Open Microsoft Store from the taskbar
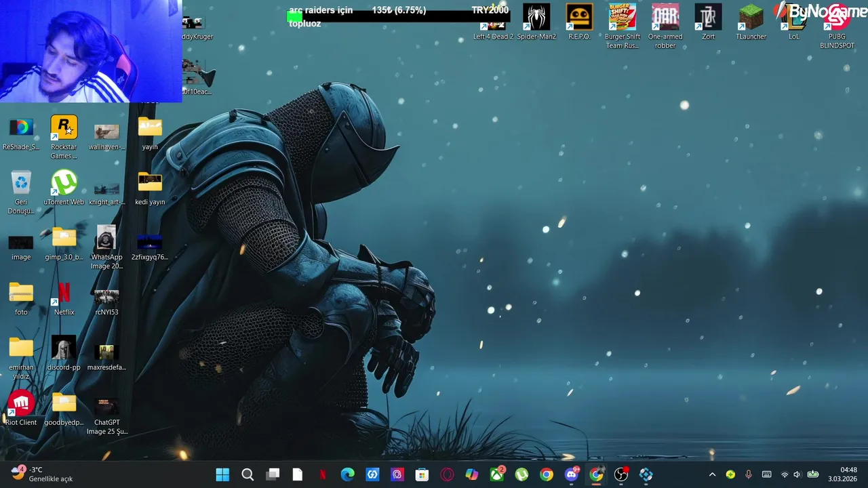 [x=422, y=474]
